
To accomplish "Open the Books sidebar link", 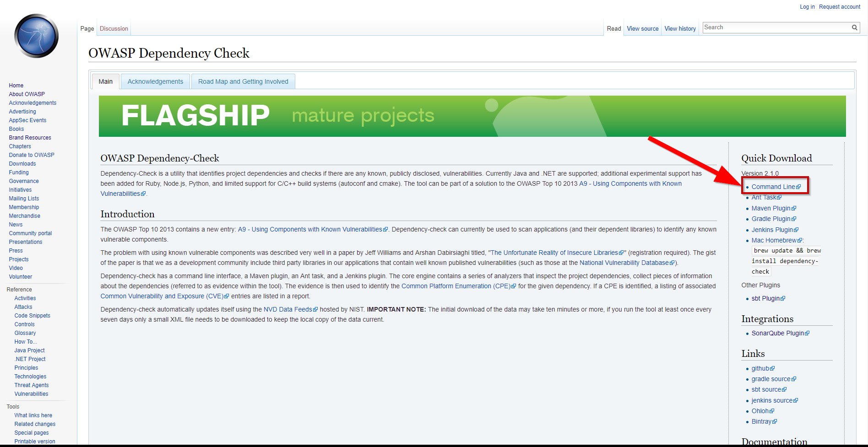I will 16,129.
